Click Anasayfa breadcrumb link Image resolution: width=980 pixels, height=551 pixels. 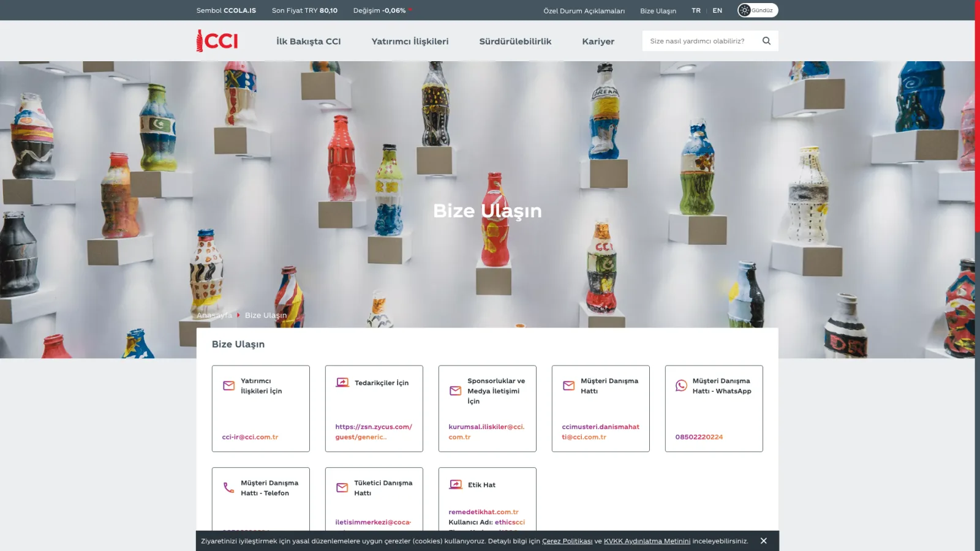pyautogui.click(x=214, y=315)
